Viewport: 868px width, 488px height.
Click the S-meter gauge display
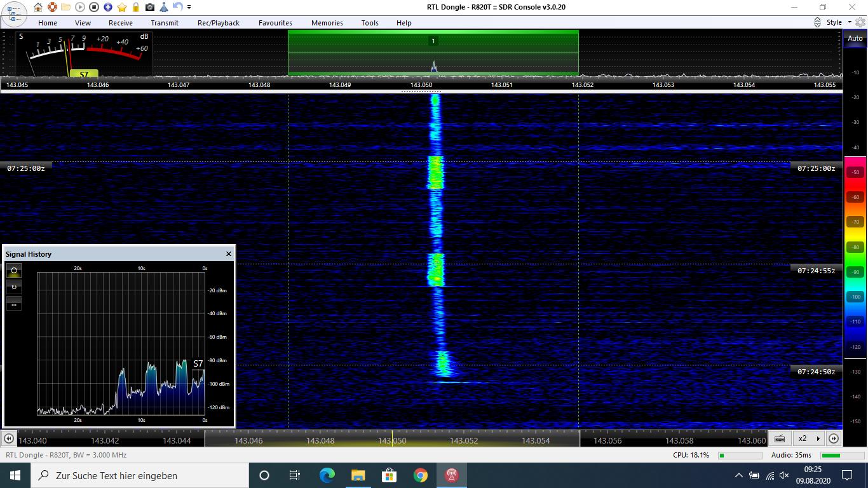tap(83, 54)
